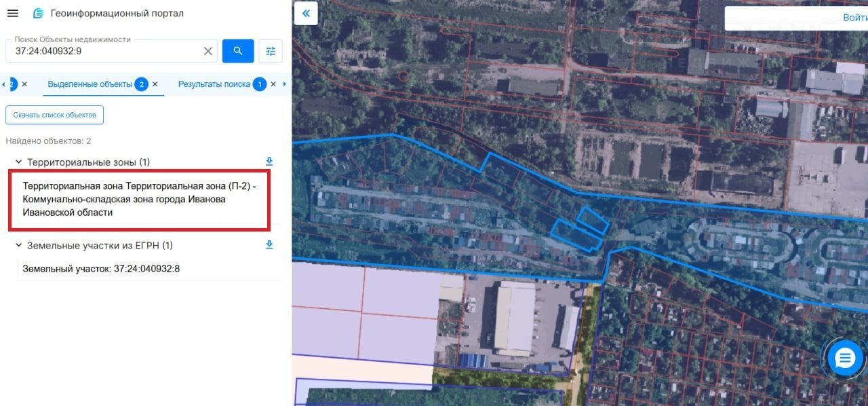
Task: Run search with the magnifier button
Action: [x=238, y=51]
